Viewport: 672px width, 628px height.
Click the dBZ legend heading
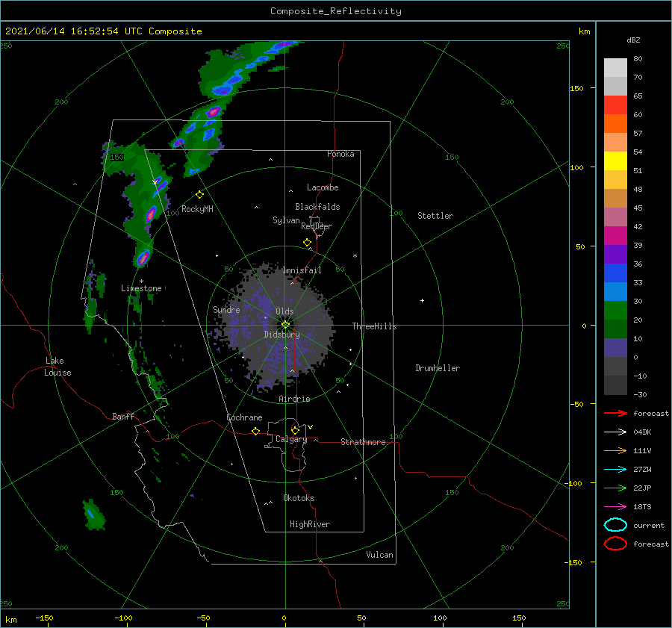tap(633, 40)
